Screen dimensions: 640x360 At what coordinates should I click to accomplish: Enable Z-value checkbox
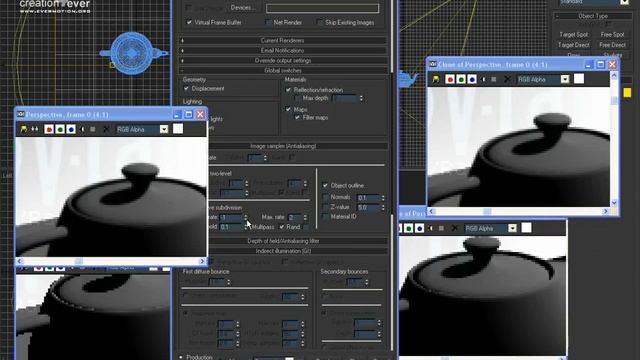tap(325, 207)
